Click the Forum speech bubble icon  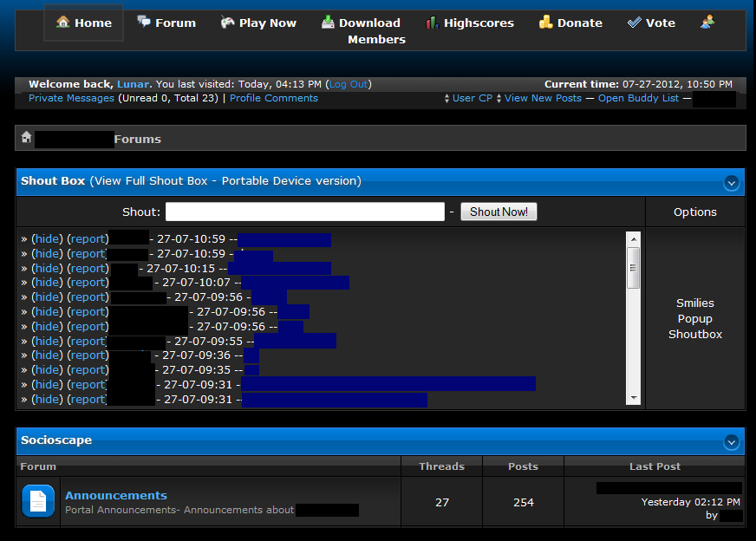(x=144, y=23)
